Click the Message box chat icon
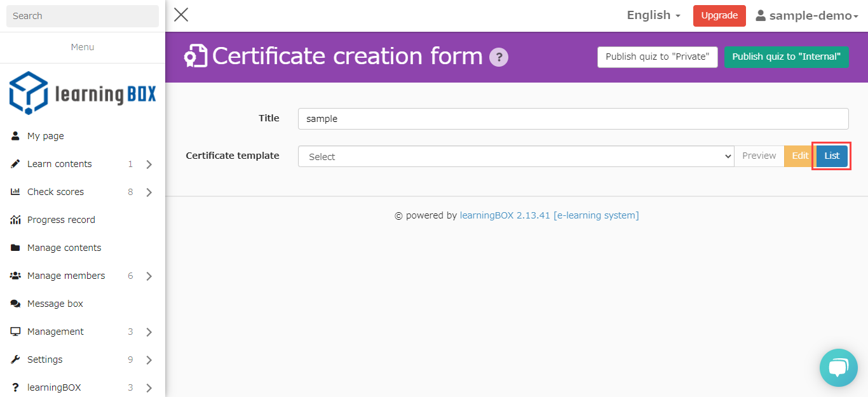The height and width of the screenshot is (397, 868). [x=16, y=304]
